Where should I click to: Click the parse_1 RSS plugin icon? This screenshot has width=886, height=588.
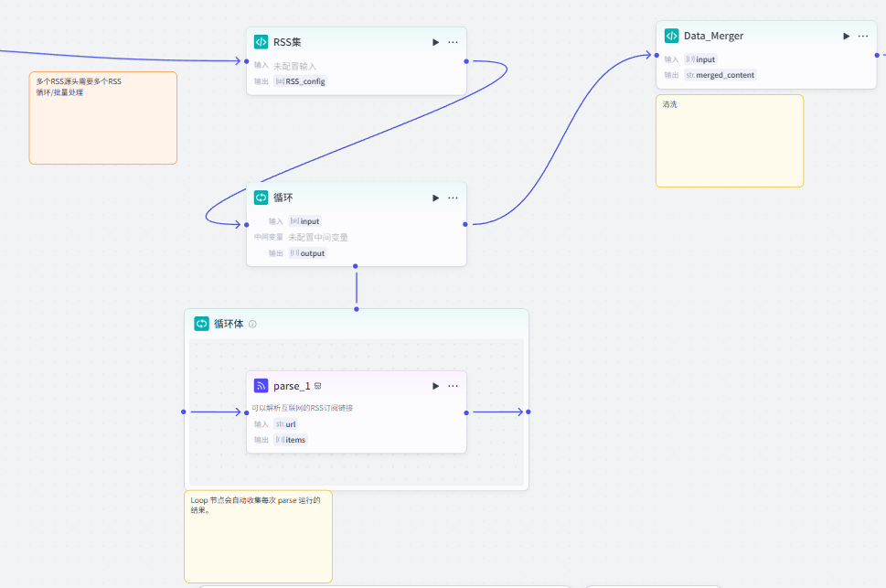tap(262, 386)
